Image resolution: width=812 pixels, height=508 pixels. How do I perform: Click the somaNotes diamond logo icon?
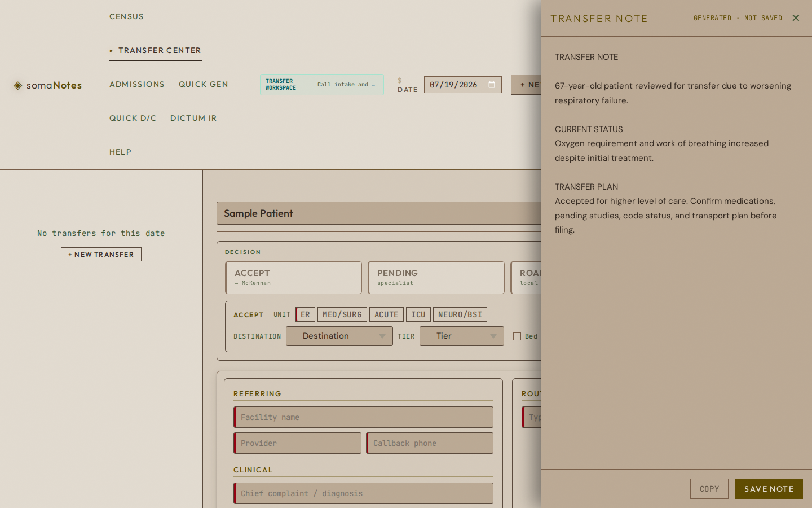tap(18, 85)
